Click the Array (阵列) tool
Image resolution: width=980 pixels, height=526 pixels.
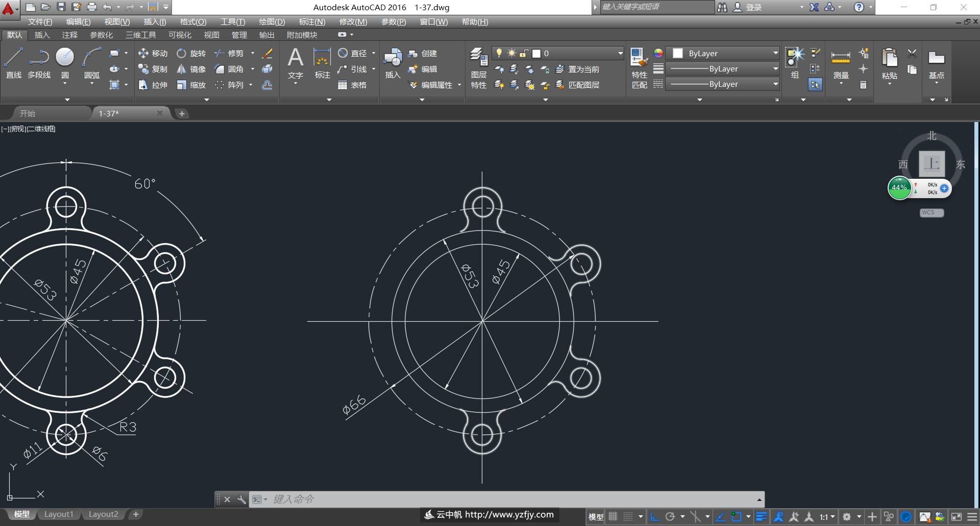(229, 85)
